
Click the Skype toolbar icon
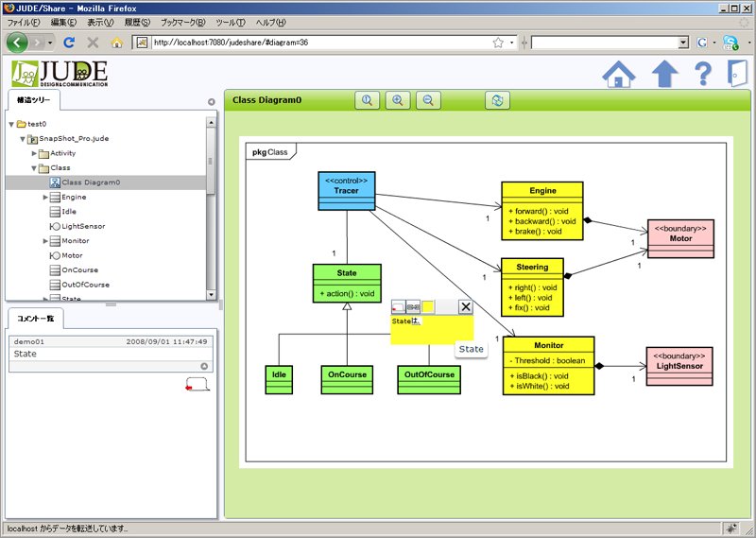(x=730, y=43)
